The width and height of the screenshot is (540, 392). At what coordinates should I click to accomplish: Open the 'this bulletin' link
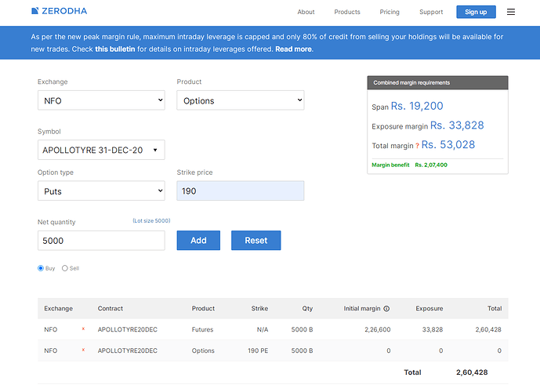click(x=115, y=49)
